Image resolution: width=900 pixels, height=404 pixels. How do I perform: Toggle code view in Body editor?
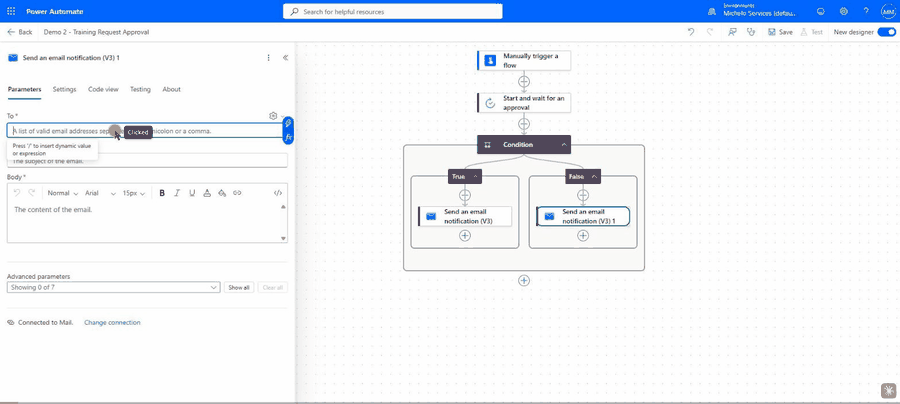click(x=278, y=193)
